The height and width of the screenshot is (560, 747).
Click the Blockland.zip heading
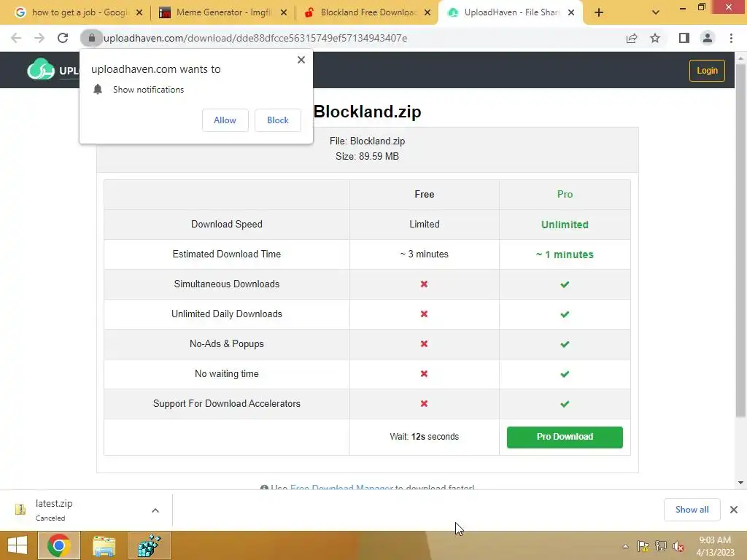tap(368, 112)
